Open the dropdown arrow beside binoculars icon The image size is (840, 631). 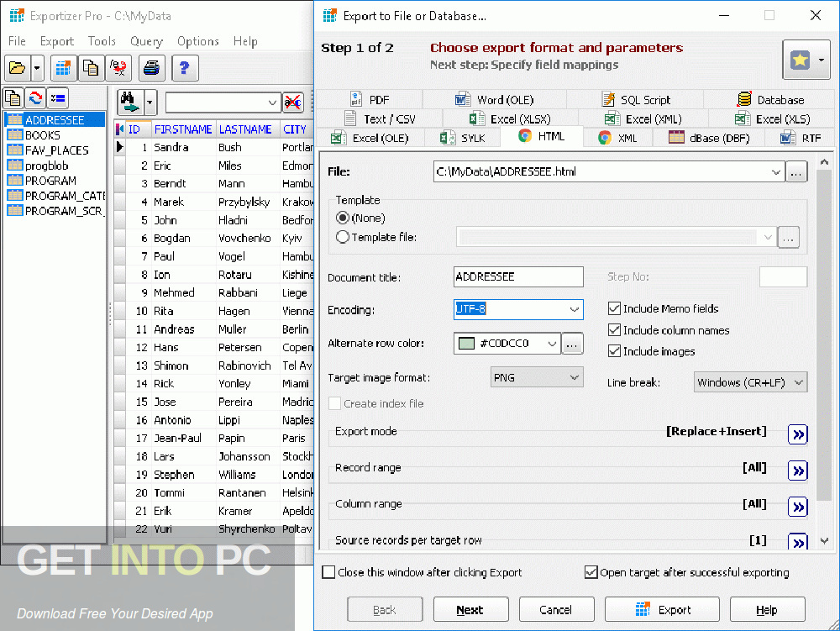click(x=150, y=102)
